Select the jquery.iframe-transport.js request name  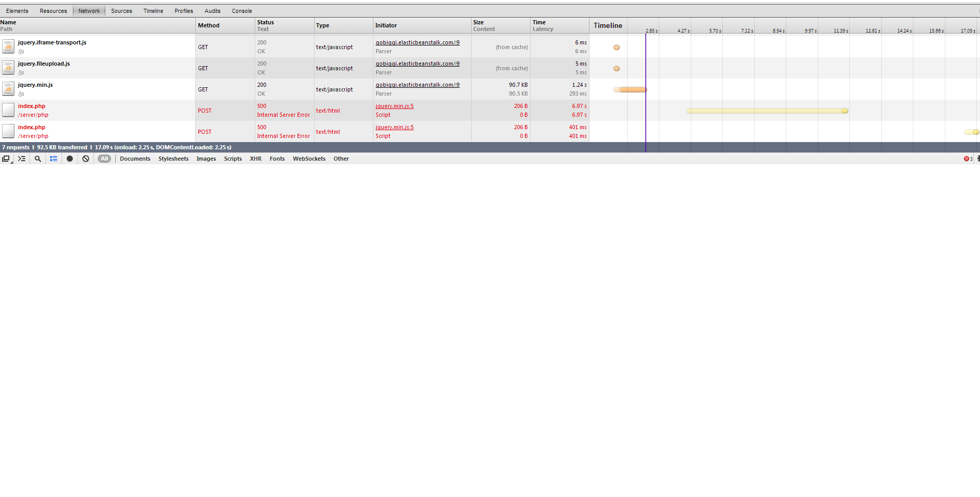coord(52,42)
